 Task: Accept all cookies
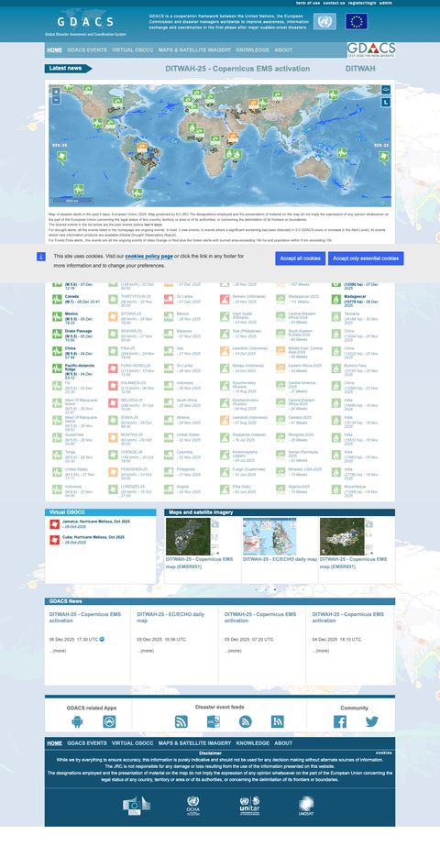tap(300, 258)
